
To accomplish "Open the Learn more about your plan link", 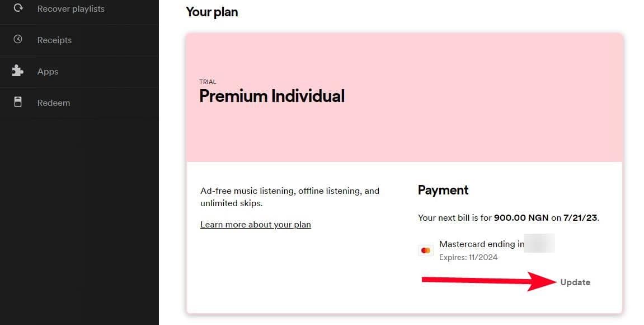I will [256, 225].
